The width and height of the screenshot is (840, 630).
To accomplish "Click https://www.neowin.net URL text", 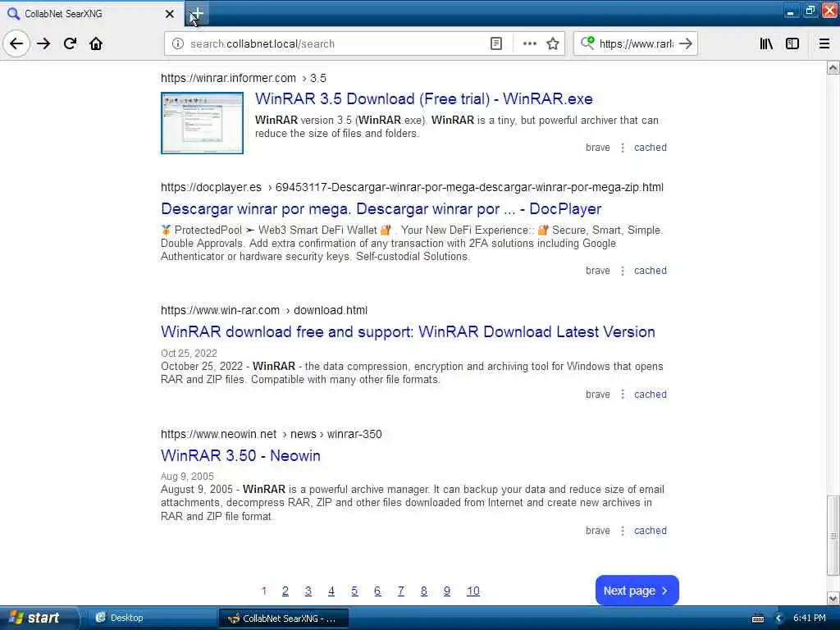I will (218, 435).
